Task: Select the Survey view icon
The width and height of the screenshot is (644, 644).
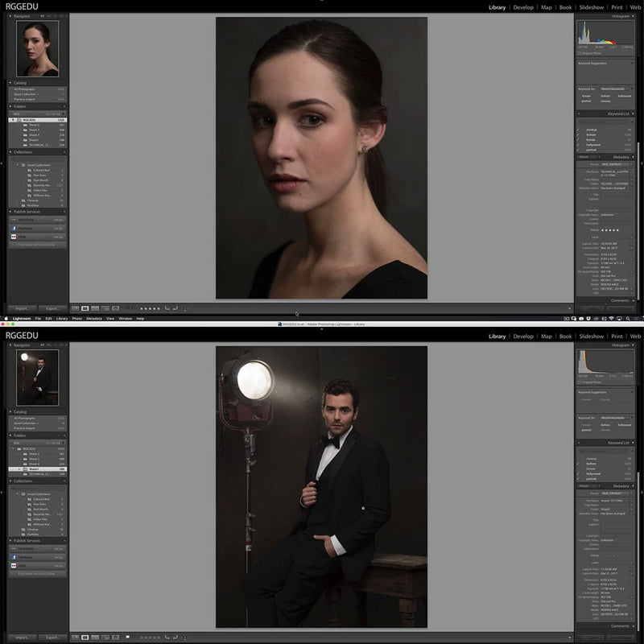Action: pyautogui.click(x=105, y=308)
